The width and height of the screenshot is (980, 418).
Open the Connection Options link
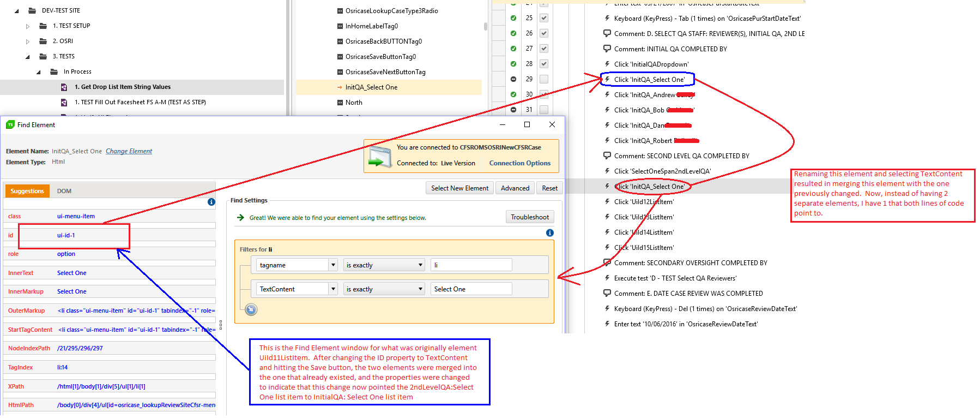tap(519, 163)
